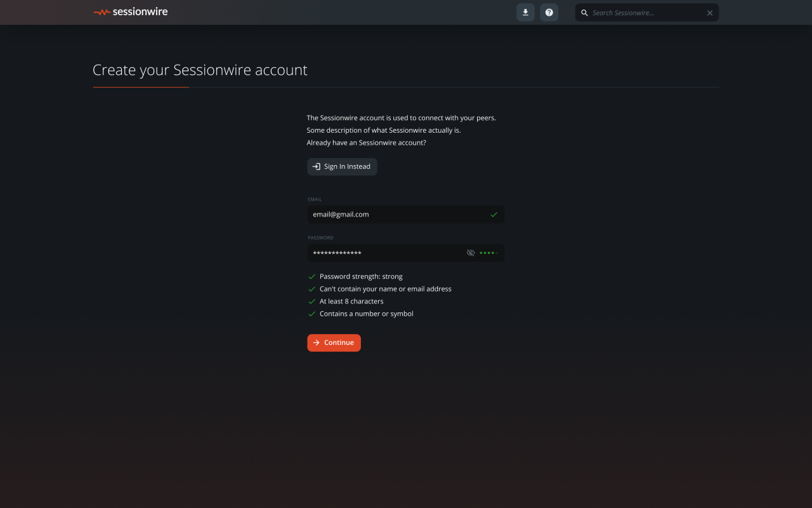Image resolution: width=812 pixels, height=508 pixels.
Task: Focus the Search Sessionwire input field
Action: pyautogui.click(x=646, y=13)
